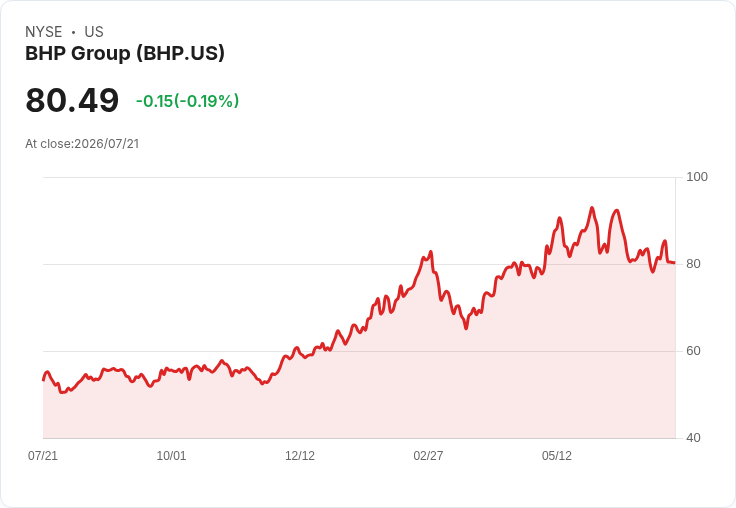Click the right end of the price line
Viewport: 736px width, 508px height.
(x=675, y=262)
